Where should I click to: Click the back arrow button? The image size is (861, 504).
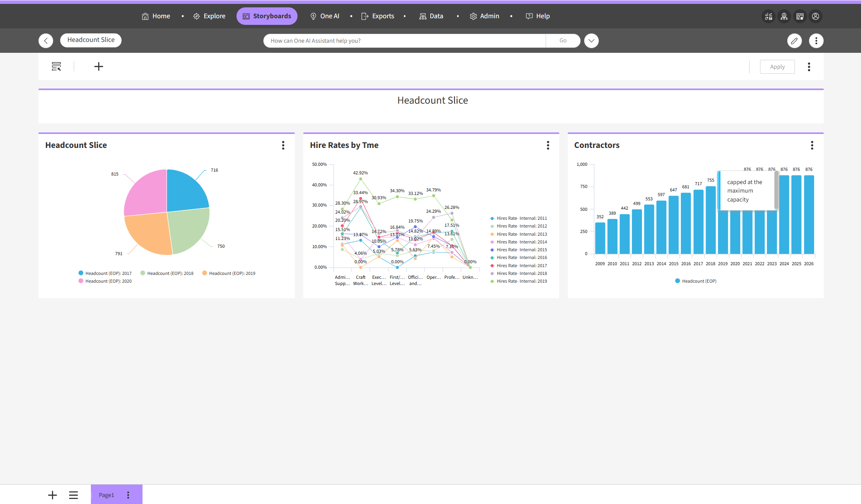pyautogui.click(x=46, y=41)
